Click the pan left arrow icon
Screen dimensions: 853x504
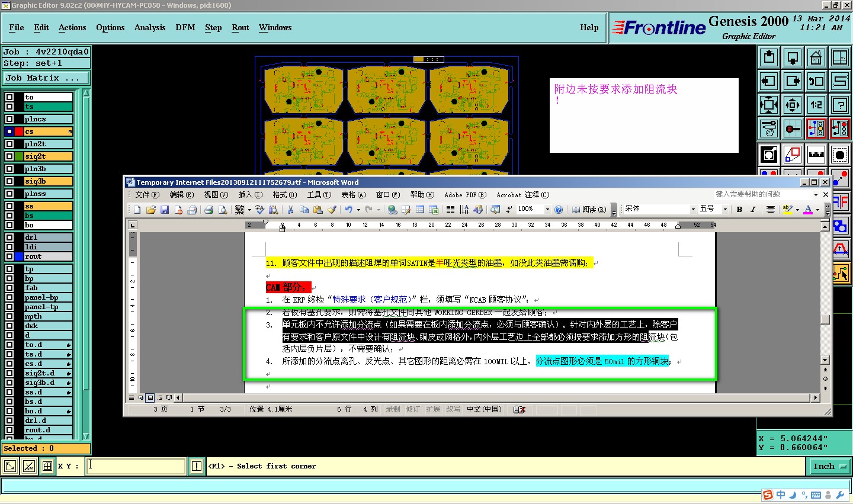(x=769, y=81)
